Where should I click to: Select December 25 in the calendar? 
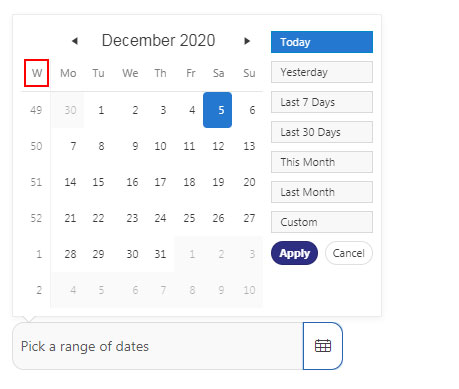(x=189, y=218)
